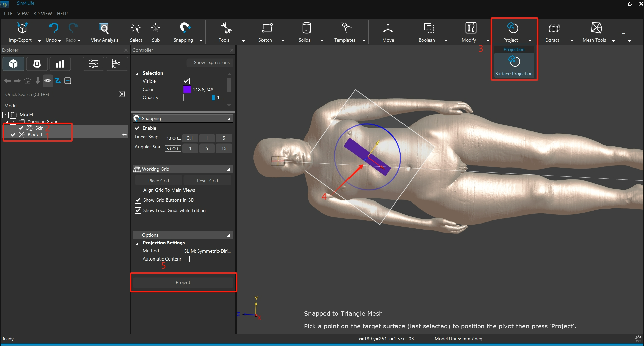Collapse the Working Grid section
The image size is (644, 346).
[x=228, y=169]
